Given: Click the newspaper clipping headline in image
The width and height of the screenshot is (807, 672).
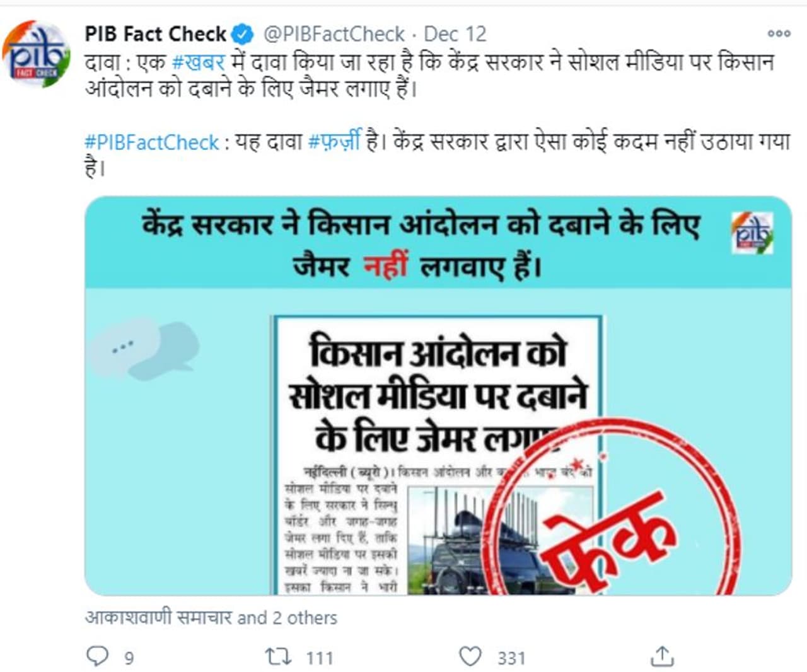Looking at the screenshot, I should pyautogui.click(x=438, y=395).
